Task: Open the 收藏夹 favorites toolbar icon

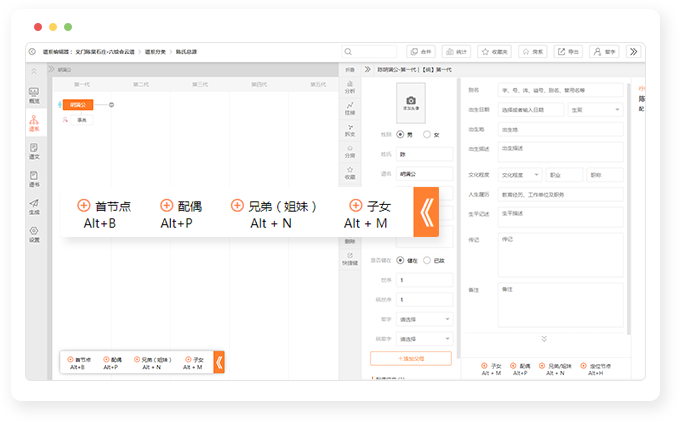Action: point(494,51)
